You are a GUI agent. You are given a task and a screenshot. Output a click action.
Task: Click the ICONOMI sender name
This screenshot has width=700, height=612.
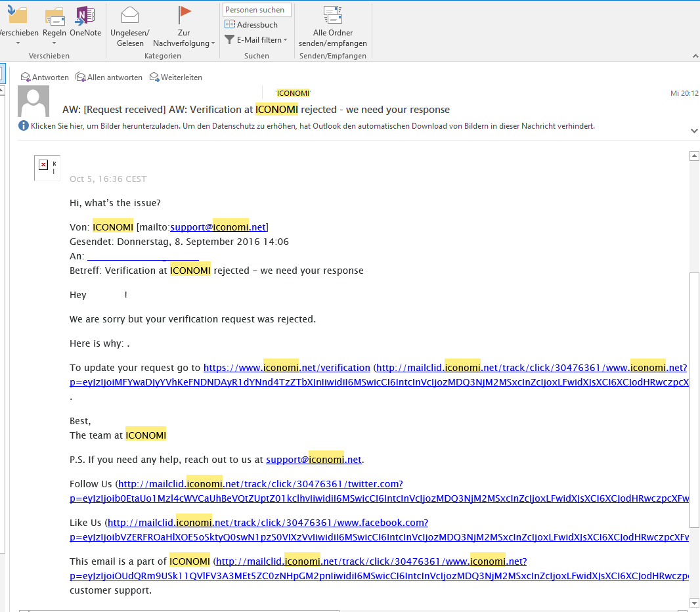293,93
